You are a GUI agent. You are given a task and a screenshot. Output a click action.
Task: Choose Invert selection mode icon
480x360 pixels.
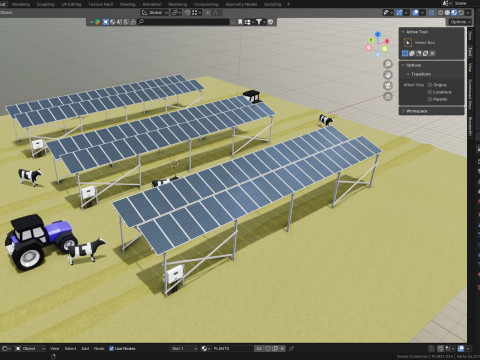pyautogui.click(x=425, y=53)
